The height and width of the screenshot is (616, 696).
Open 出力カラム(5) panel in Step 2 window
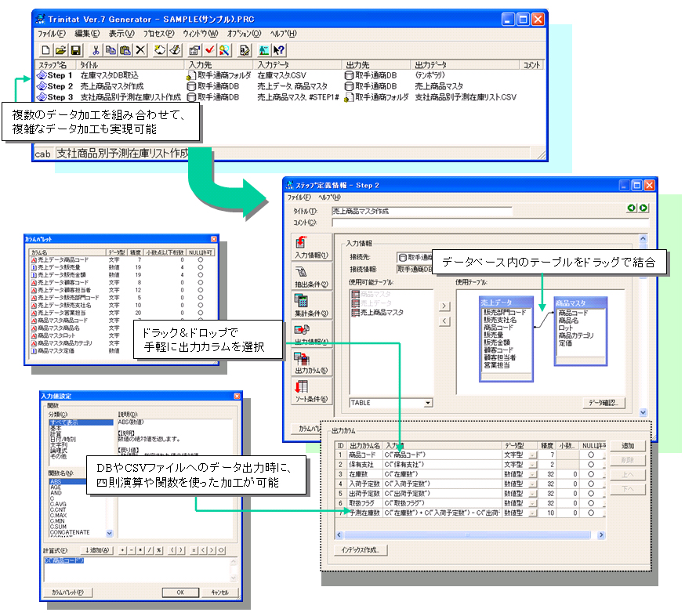tap(311, 363)
